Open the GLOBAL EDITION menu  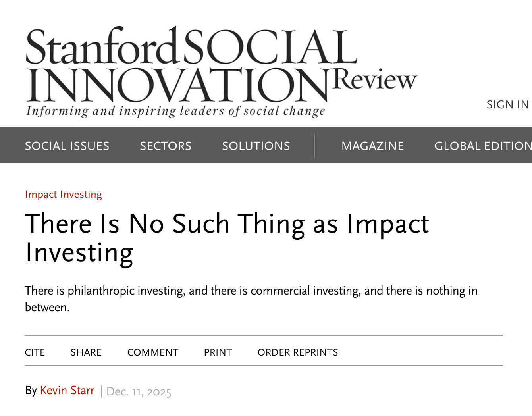pos(483,146)
